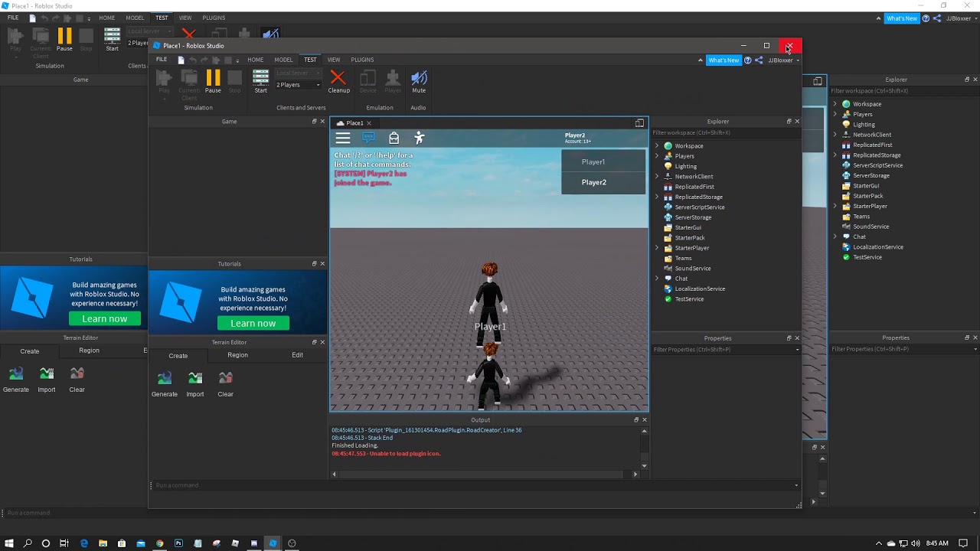
Task: Click the Filter workspace field in front Explorer
Action: (725, 132)
